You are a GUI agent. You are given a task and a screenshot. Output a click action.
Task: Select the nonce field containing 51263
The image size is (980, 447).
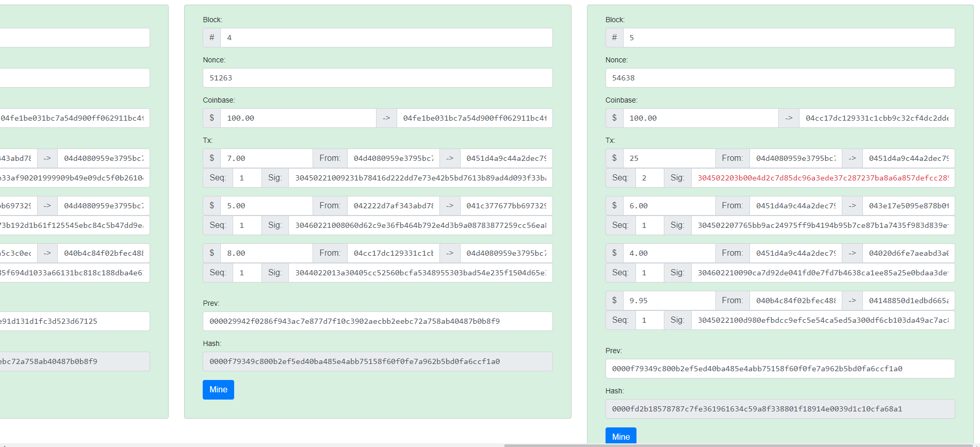tap(378, 78)
